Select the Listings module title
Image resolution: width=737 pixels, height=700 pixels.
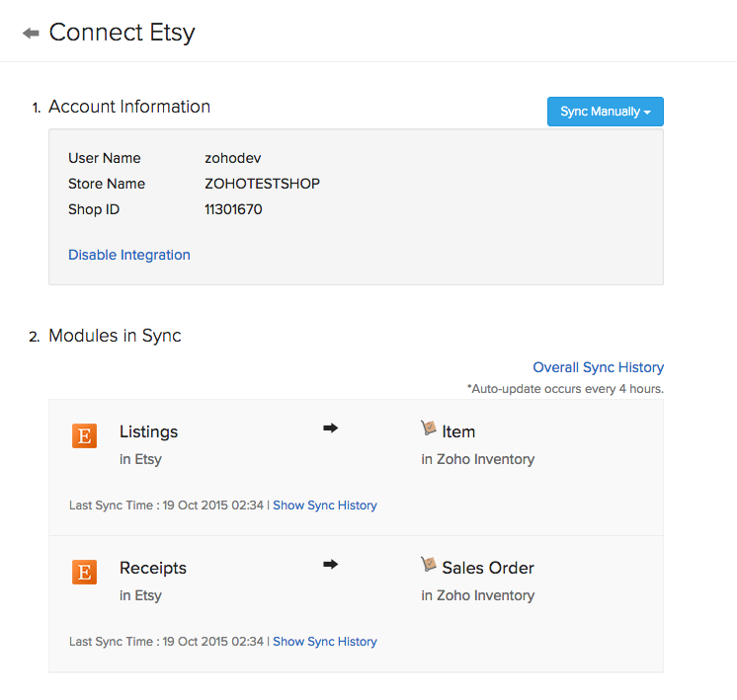pyautogui.click(x=149, y=431)
